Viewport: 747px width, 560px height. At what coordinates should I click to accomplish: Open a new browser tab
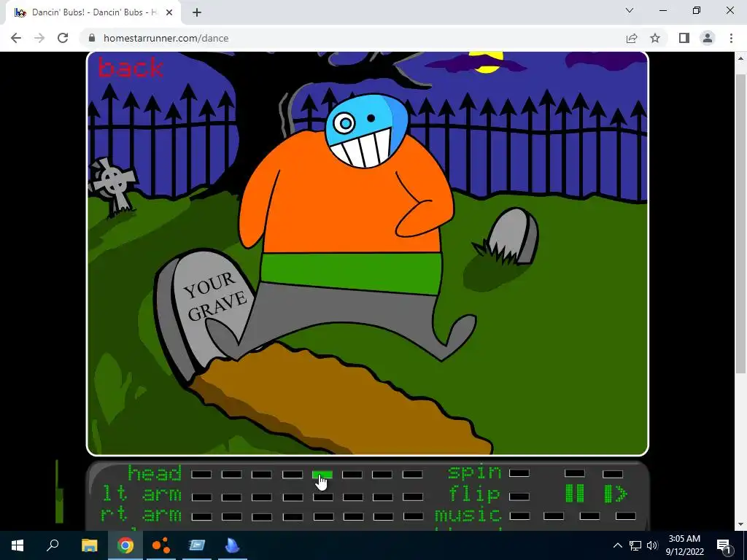pos(197,12)
